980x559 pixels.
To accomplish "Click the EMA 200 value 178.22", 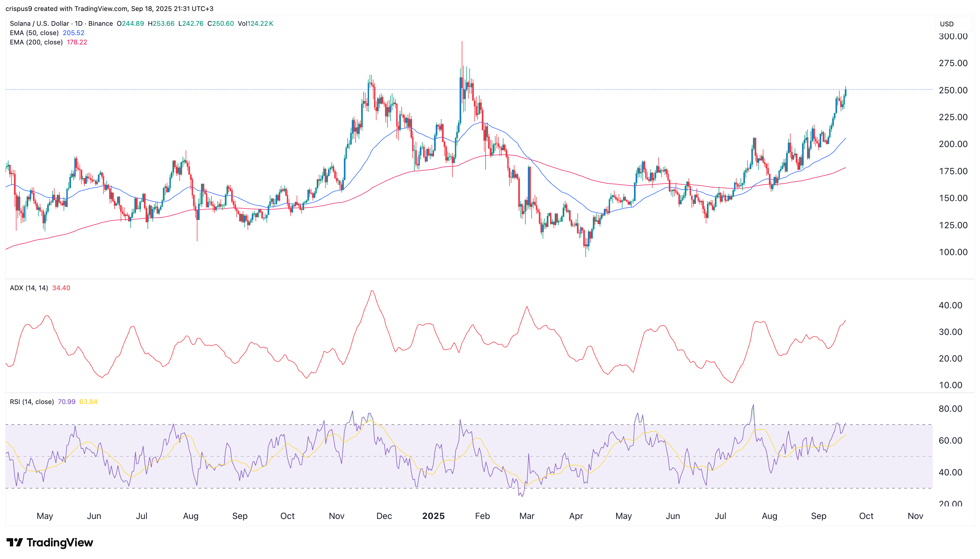I will point(77,42).
